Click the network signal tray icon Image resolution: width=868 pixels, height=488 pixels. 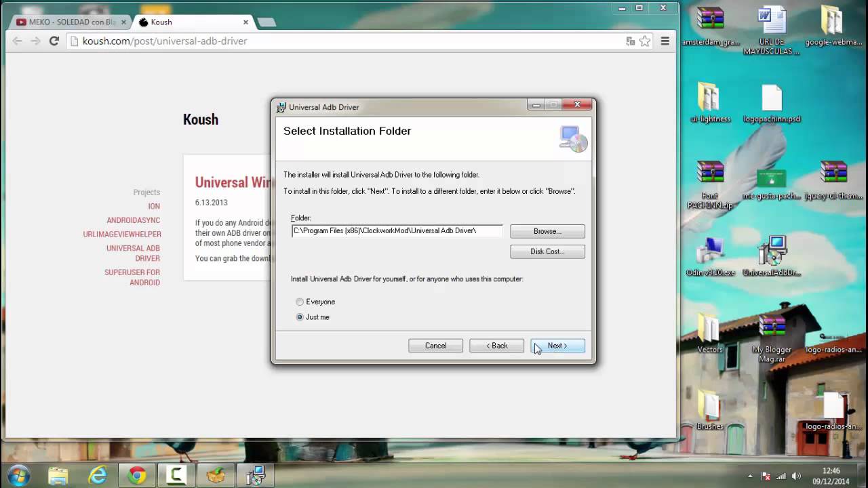(x=781, y=476)
